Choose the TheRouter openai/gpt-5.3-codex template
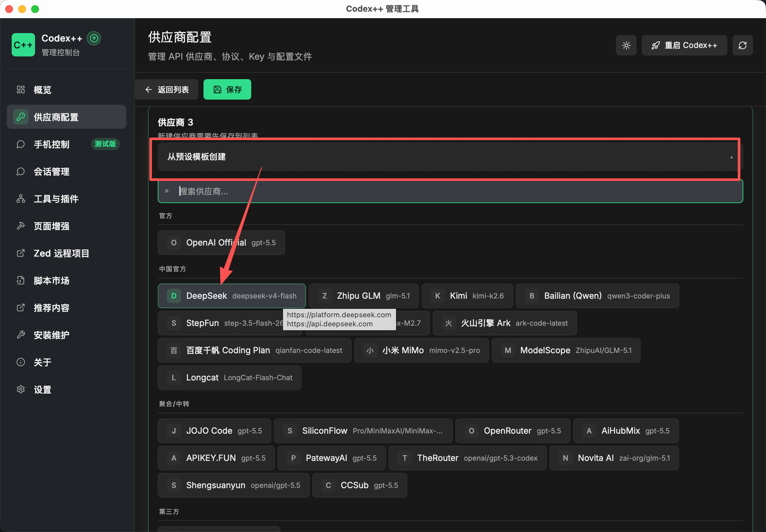Image resolution: width=766 pixels, height=532 pixels. coord(467,458)
